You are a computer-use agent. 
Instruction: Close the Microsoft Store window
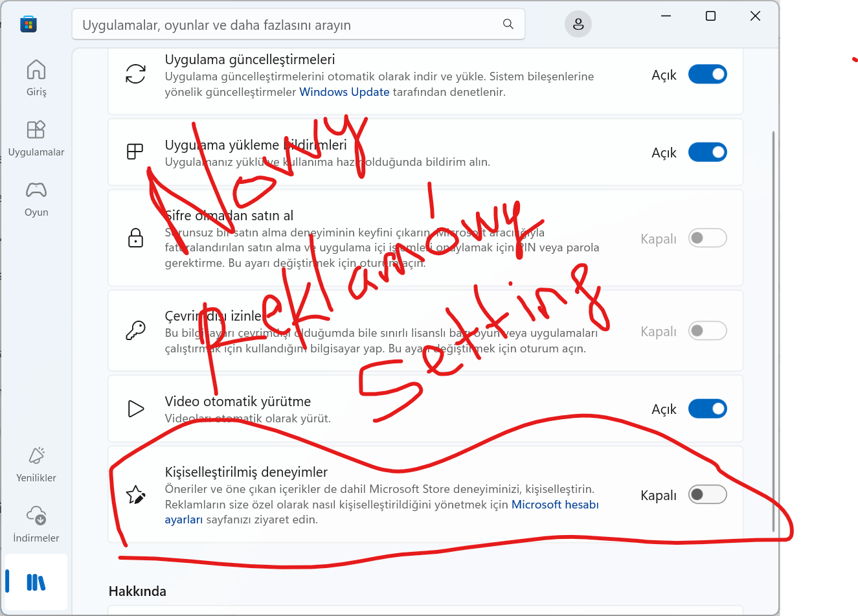point(755,16)
